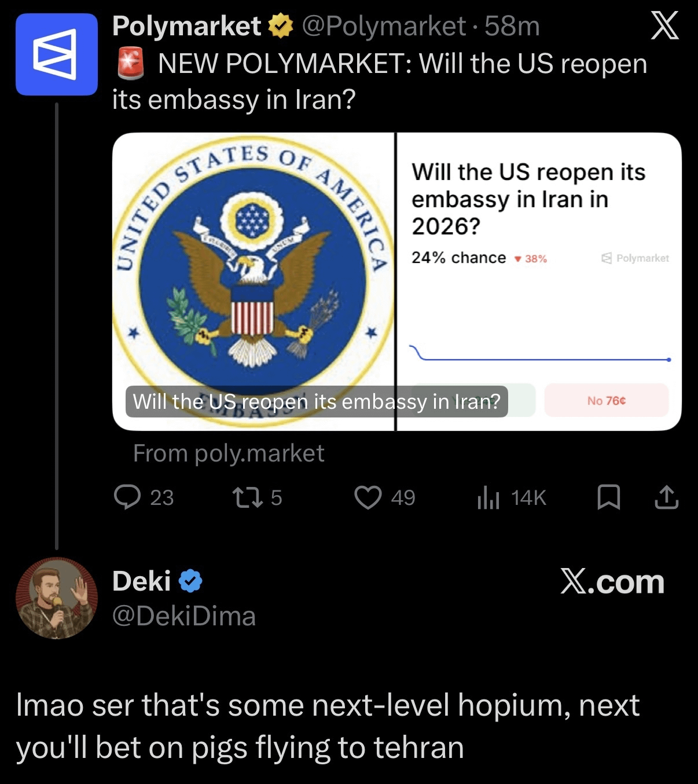Select the No 76¢ button

click(x=607, y=400)
